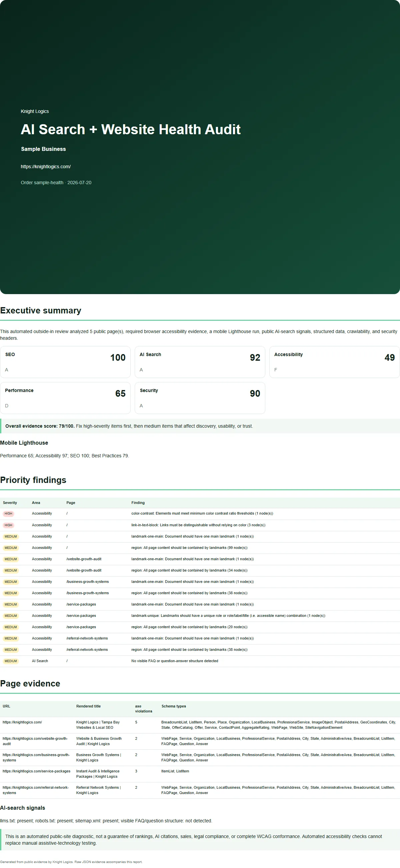400x868 pixels.
Task: Click the Tampa Bay Websites & Local SEO title
Action: [98, 725]
